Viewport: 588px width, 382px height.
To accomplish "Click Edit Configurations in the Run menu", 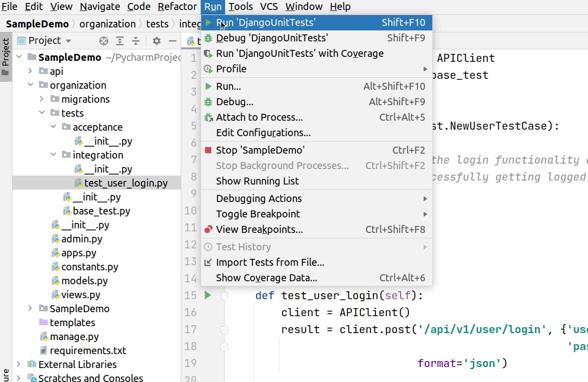I will click(263, 133).
